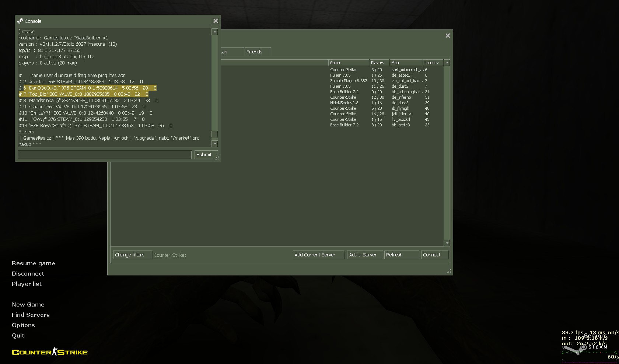Click the server list scroll up arrow

coord(447,63)
